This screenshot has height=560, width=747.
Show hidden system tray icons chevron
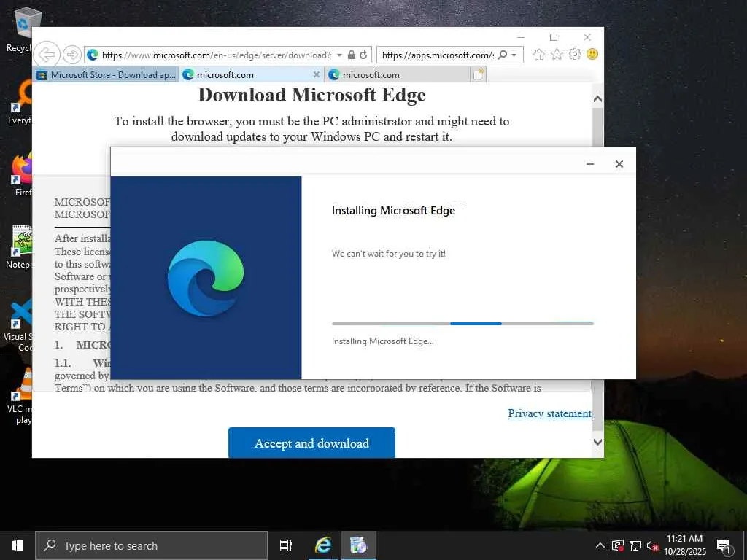point(600,545)
